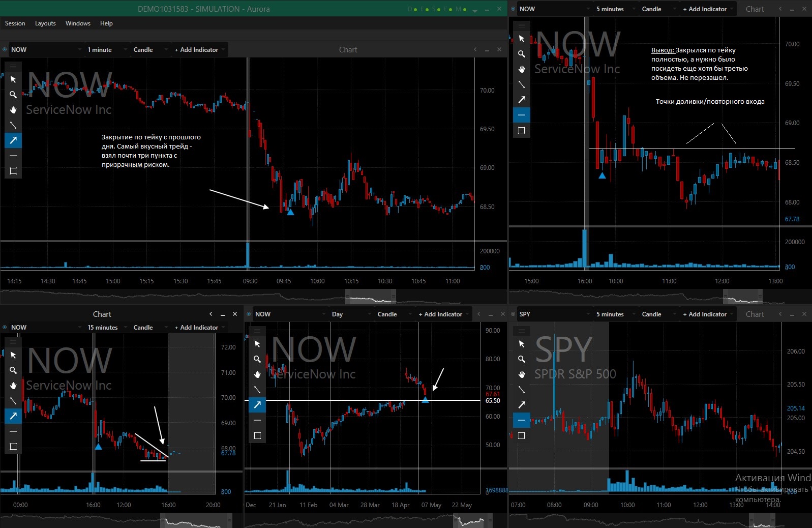
Task: Choose hand tool in 5 minutes NOW chart
Action: point(522,69)
